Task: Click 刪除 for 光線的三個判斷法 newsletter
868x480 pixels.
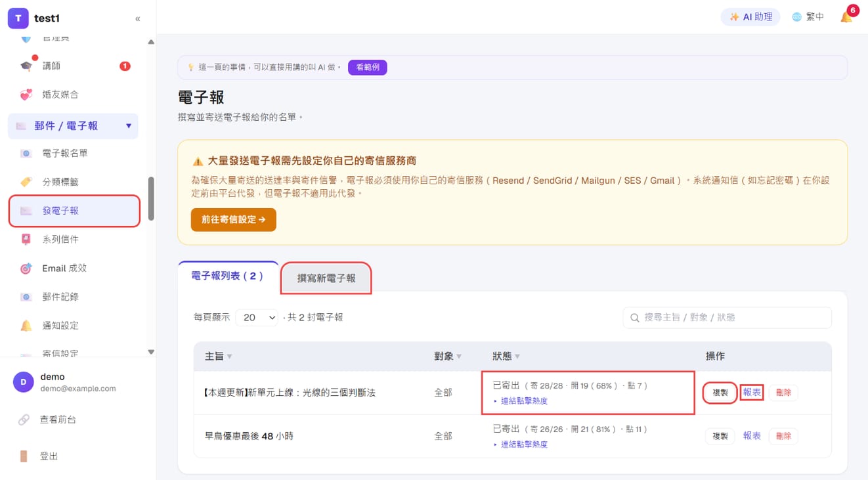Action: click(x=783, y=393)
